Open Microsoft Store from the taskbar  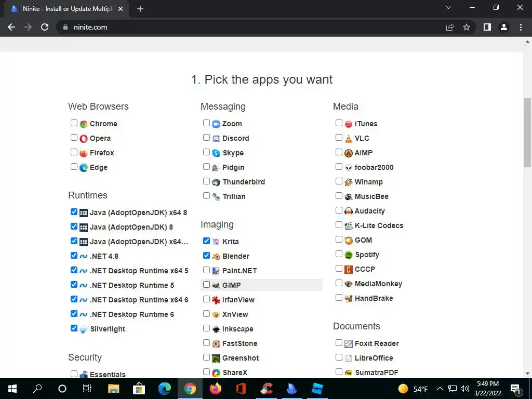139,389
